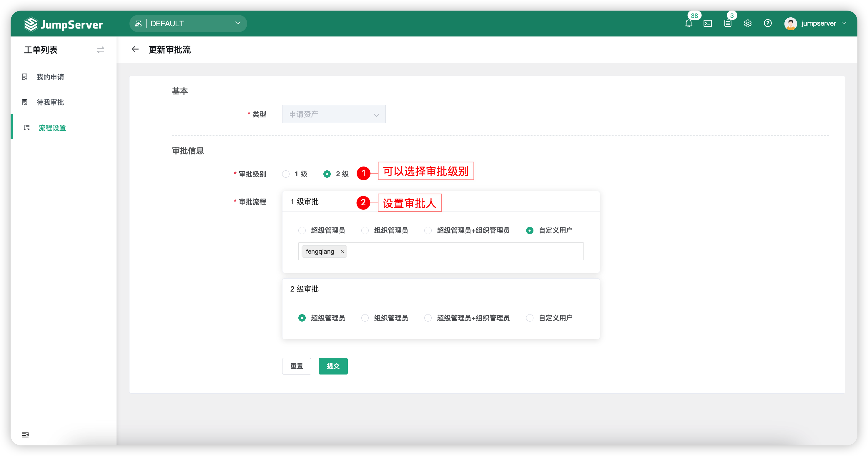
Task: Open notifications bell with 38 badge
Action: pos(689,23)
